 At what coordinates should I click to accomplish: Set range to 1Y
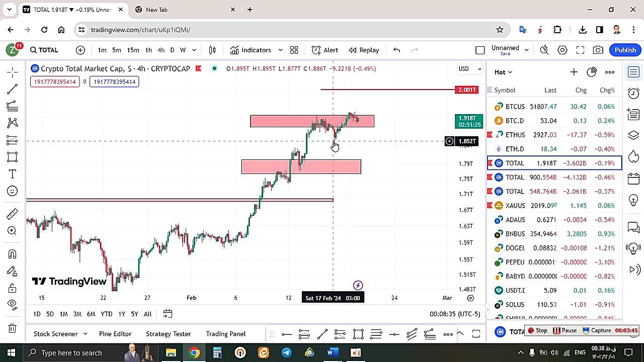point(122,314)
